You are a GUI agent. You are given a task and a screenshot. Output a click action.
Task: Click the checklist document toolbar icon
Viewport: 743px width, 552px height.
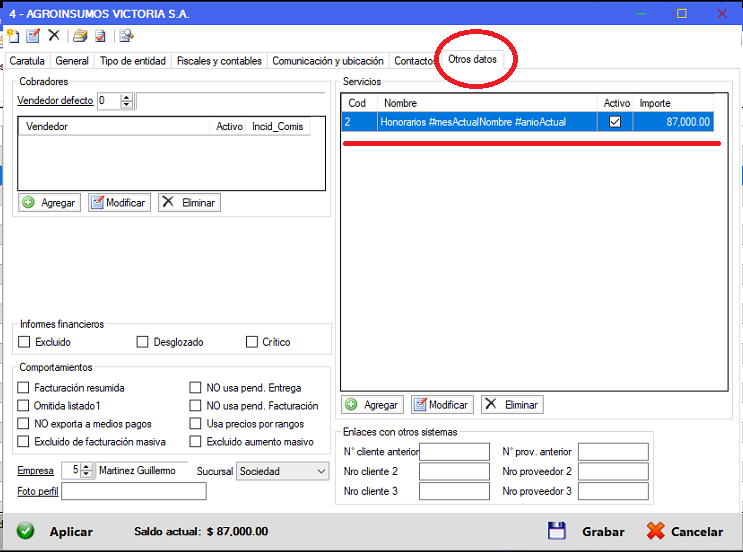tap(100, 36)
